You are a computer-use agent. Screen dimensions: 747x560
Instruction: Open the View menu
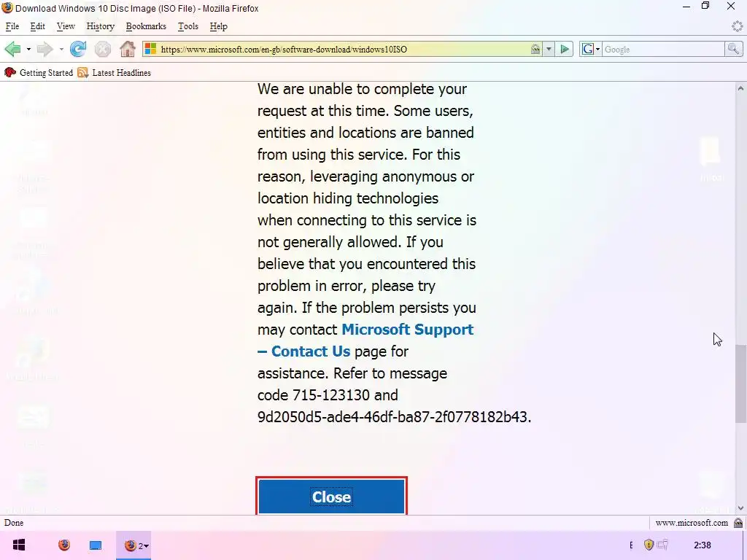coord(66,26)
